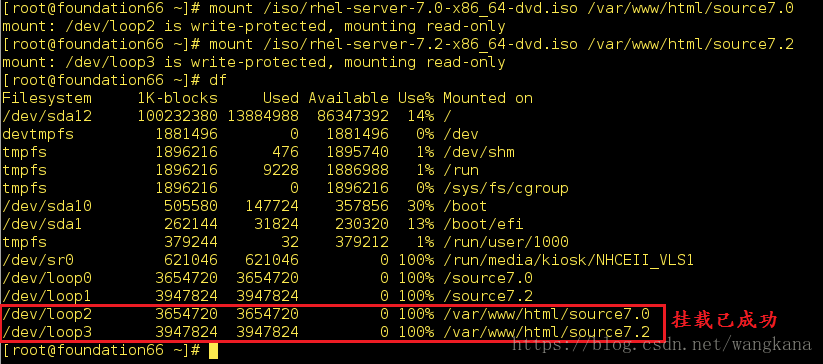Click the /dev/loop2 write-protected message line
823x364 pixels.
coord(254,26)
